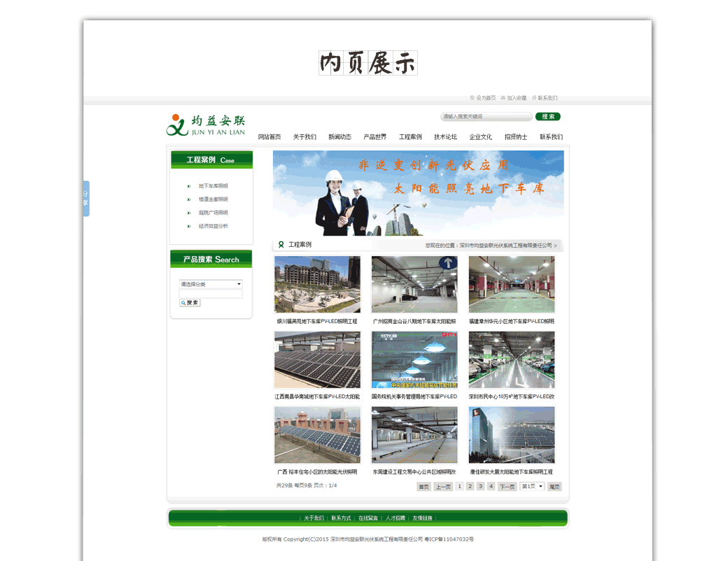Click the 加入收藏 bookmark icon link

[x=503, y=98]
